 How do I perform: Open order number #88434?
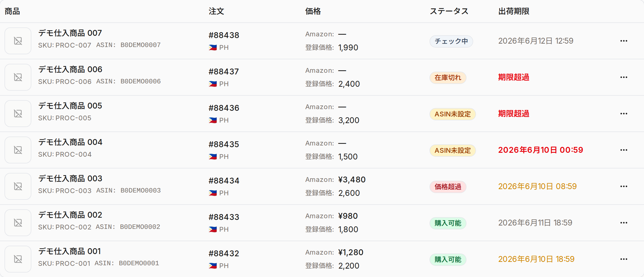(224, 181)
